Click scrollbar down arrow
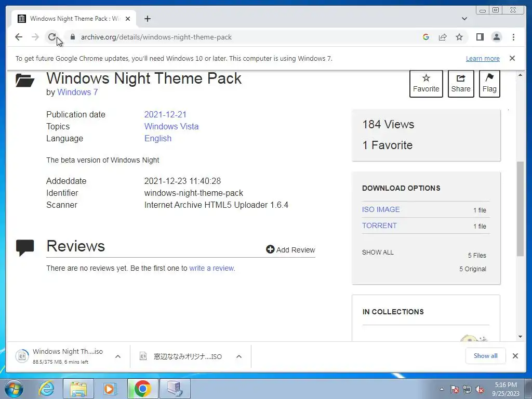 (x=521, y=337)
